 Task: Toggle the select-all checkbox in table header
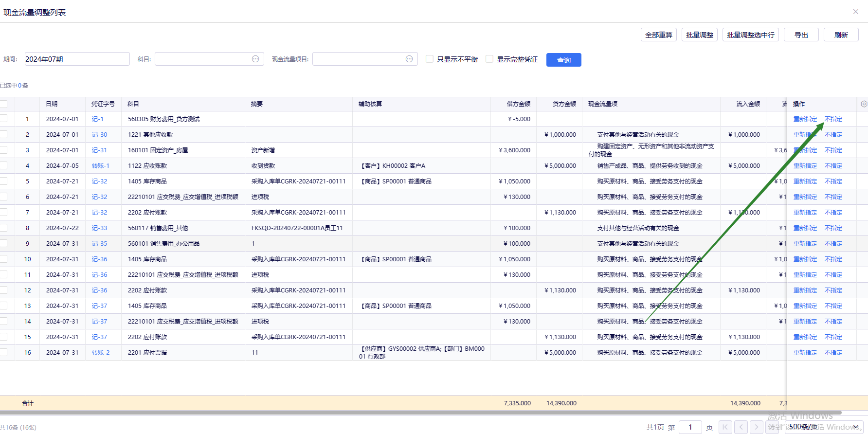pos(4,104)
